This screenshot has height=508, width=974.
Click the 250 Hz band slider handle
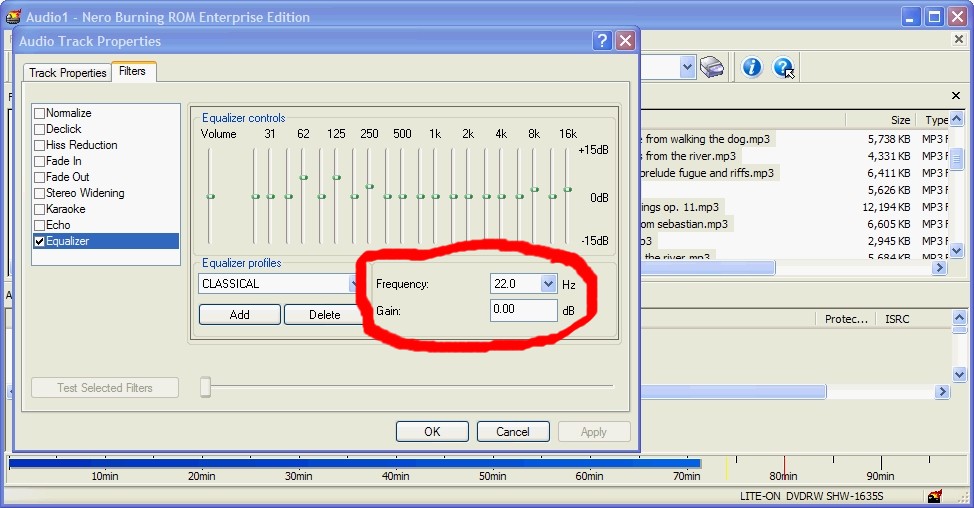(x=370, y=186)
